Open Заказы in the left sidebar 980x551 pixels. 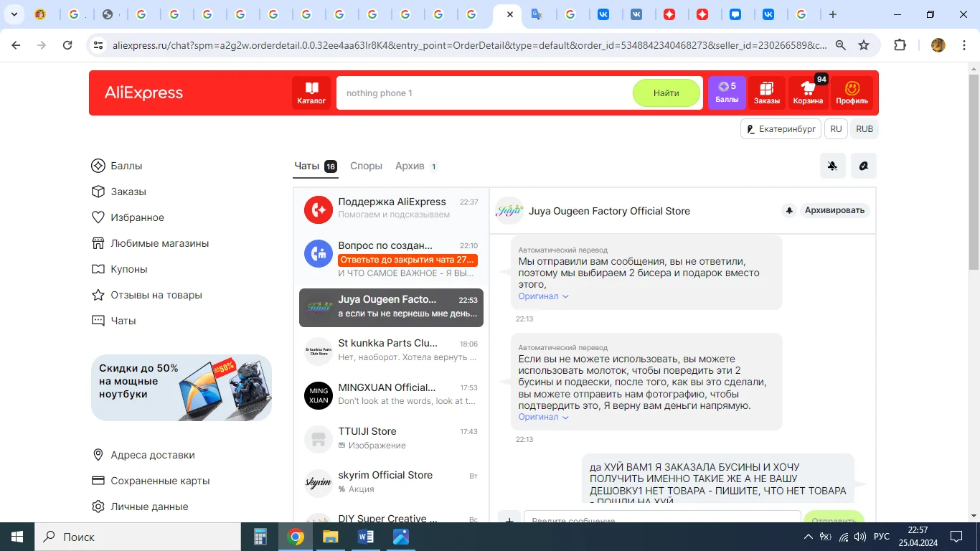point(119,192)
